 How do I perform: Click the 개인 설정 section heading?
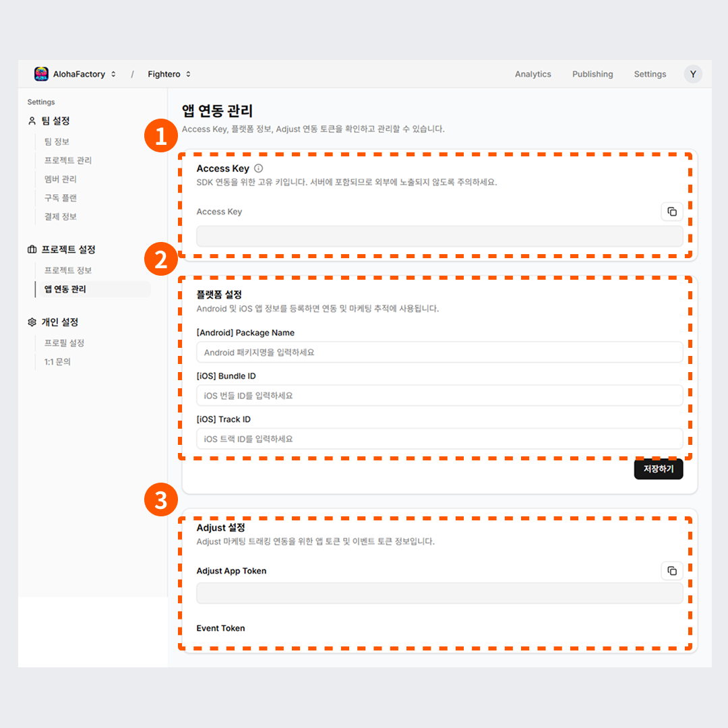coord(59,322)
